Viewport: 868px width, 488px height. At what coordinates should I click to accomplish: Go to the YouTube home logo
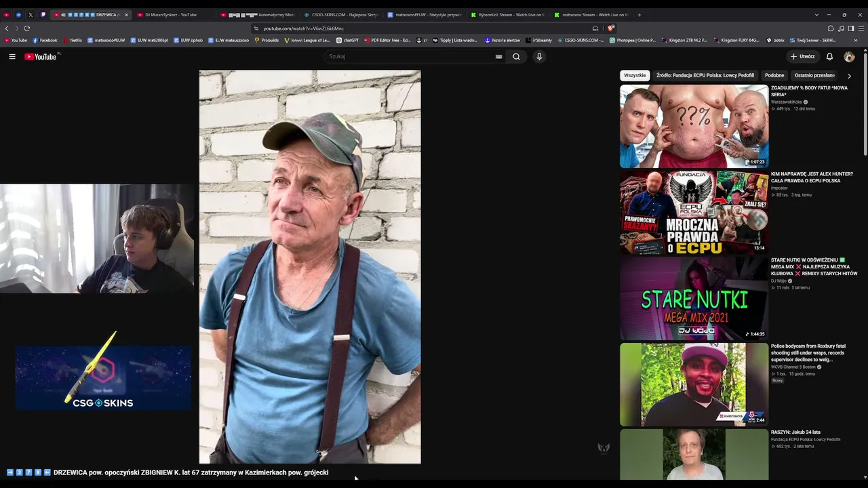click(x=41, y=56)
